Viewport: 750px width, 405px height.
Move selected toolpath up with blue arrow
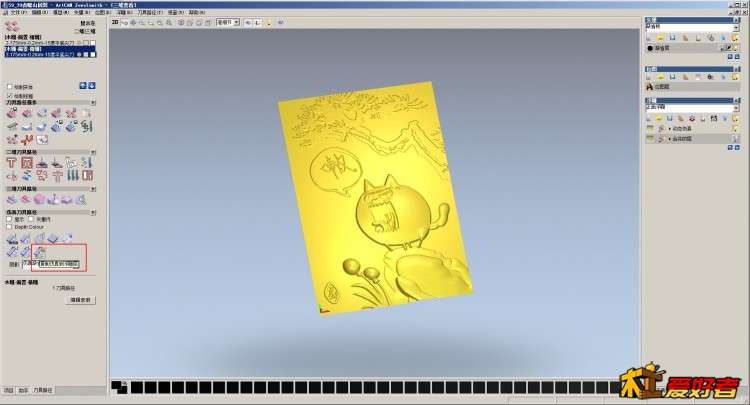pyautogui.click(x=83, y=86)
